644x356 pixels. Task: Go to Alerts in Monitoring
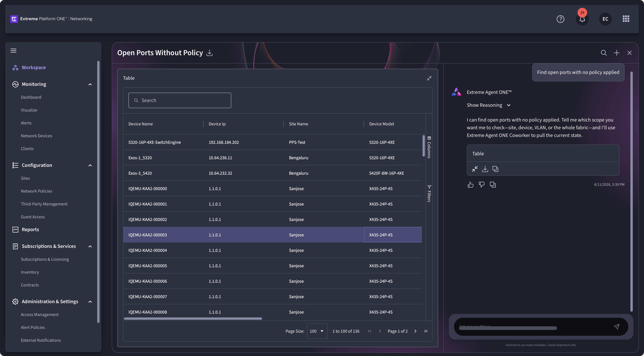(x=26, y=123)
